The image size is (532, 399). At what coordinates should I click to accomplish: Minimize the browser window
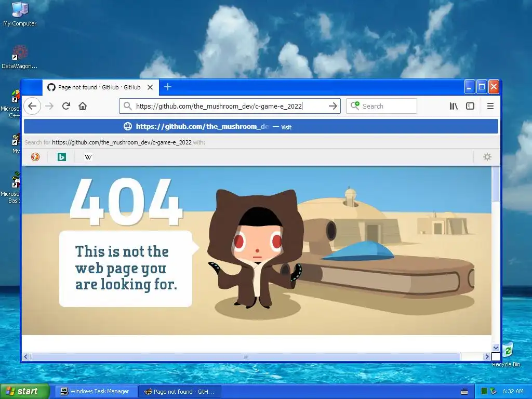[470, 87]
